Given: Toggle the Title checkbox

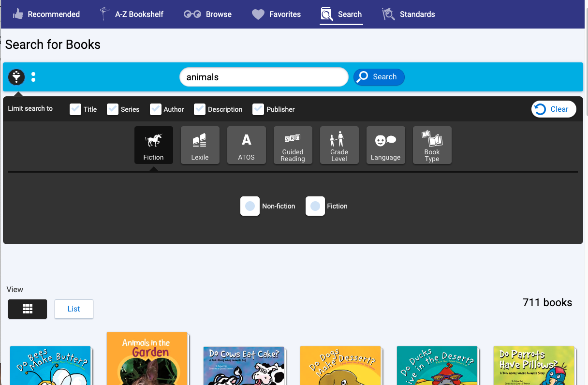Looking at the screenshot, I should [x=75, y=109].
